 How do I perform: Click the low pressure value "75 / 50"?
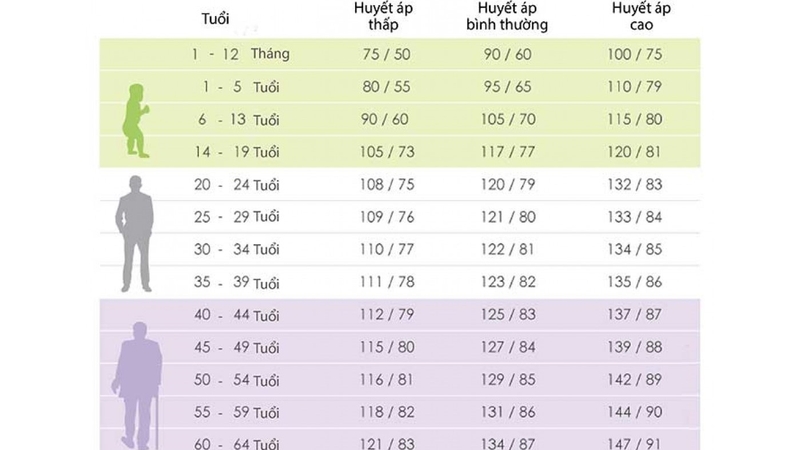pos(386,54)
